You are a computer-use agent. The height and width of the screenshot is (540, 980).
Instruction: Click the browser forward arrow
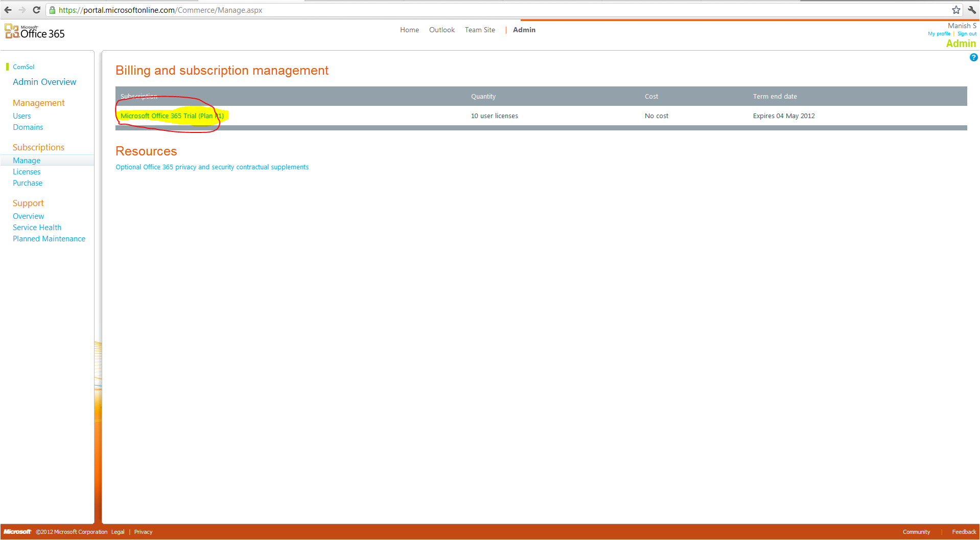pos(22,10)
